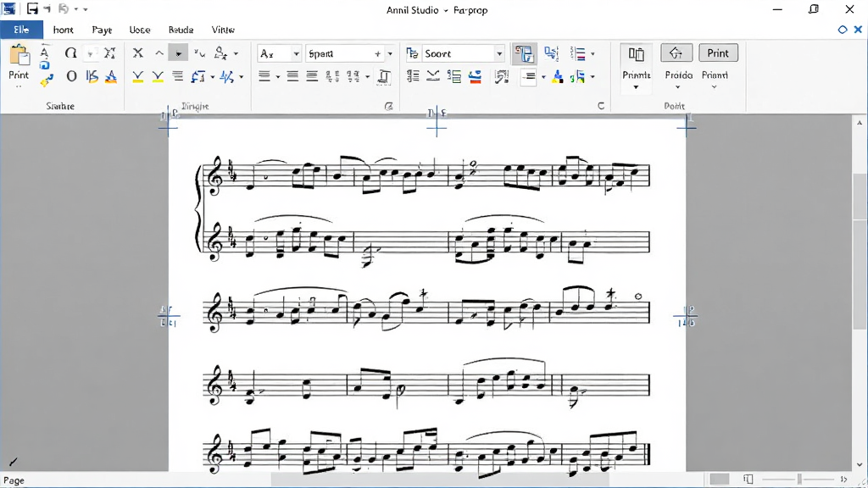The image size is (868, 488).
Task: Click the Page status bar label
Action: point(14,480)
